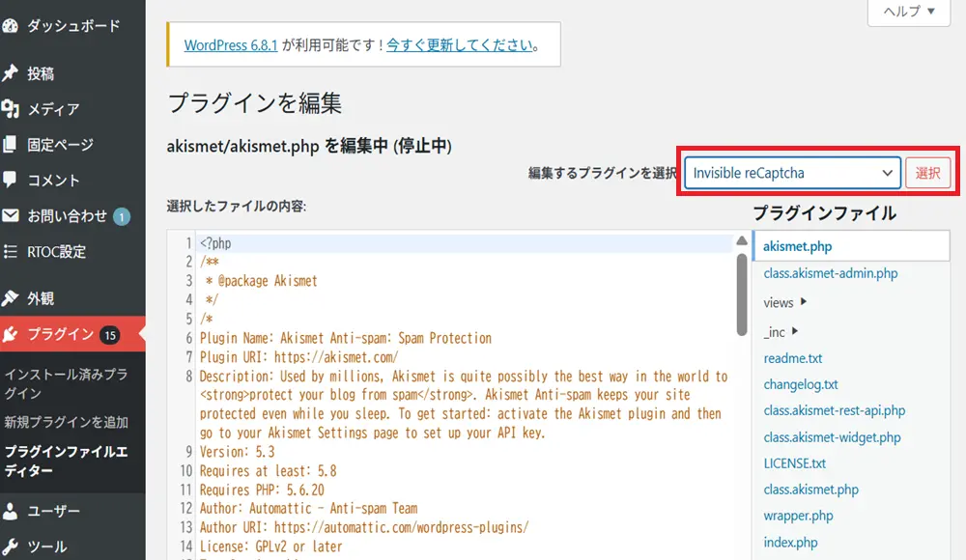The image size is (966, 560).
Task: Click the 'Author URI' code line
Action: click(x=363, y=528)
